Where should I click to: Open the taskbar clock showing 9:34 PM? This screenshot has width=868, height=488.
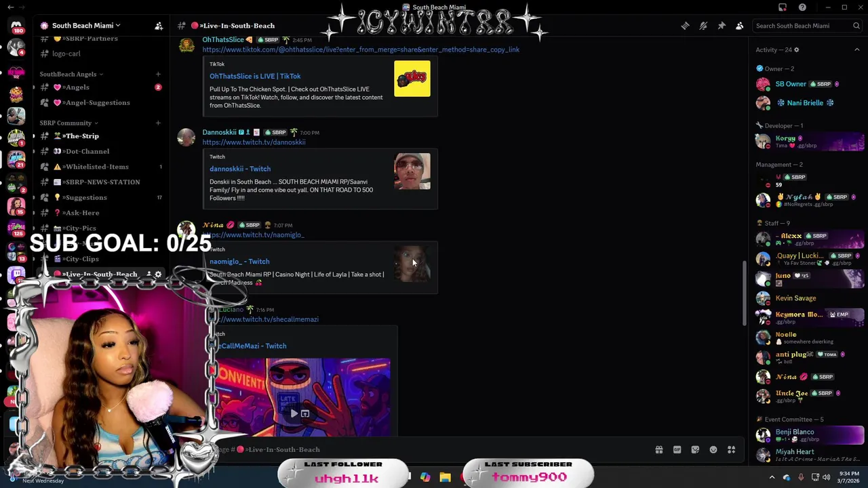click(x=848, y=477)
